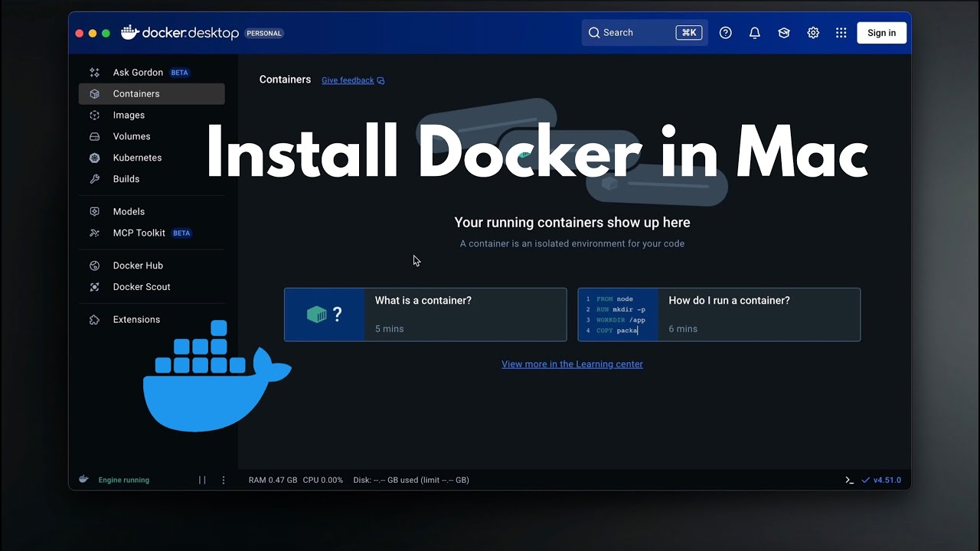This screenshot has width=980, height=551.
Task: Click the version v4.51.0 indicator
Action: [x=881, y=480]
